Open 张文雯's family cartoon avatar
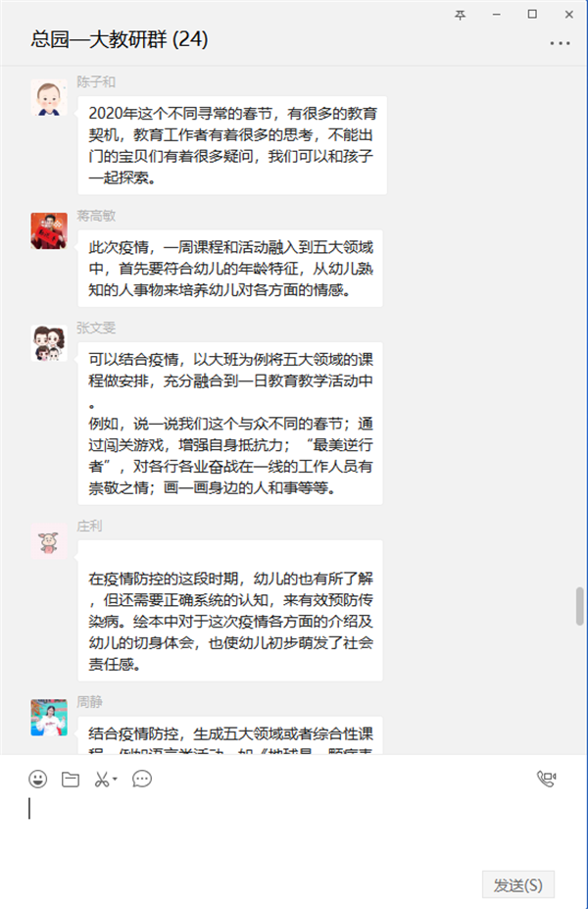 click(49, 343)
